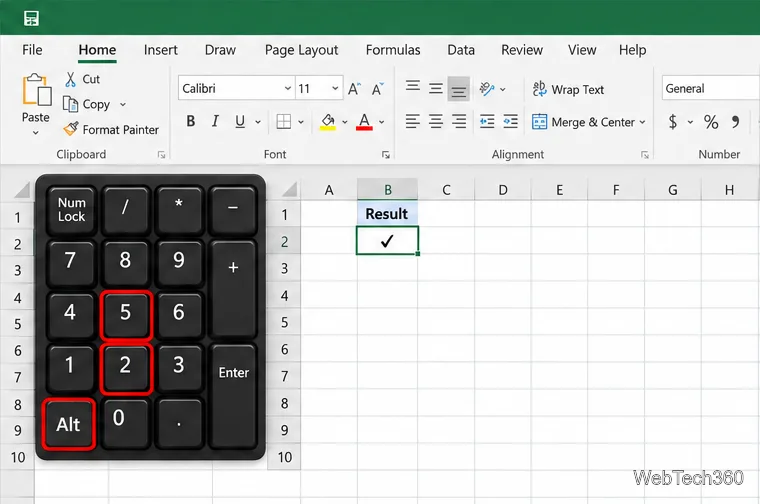Toggle Underline formatting
The height and width of the screenshot is (504, 760).
point(240,122)
